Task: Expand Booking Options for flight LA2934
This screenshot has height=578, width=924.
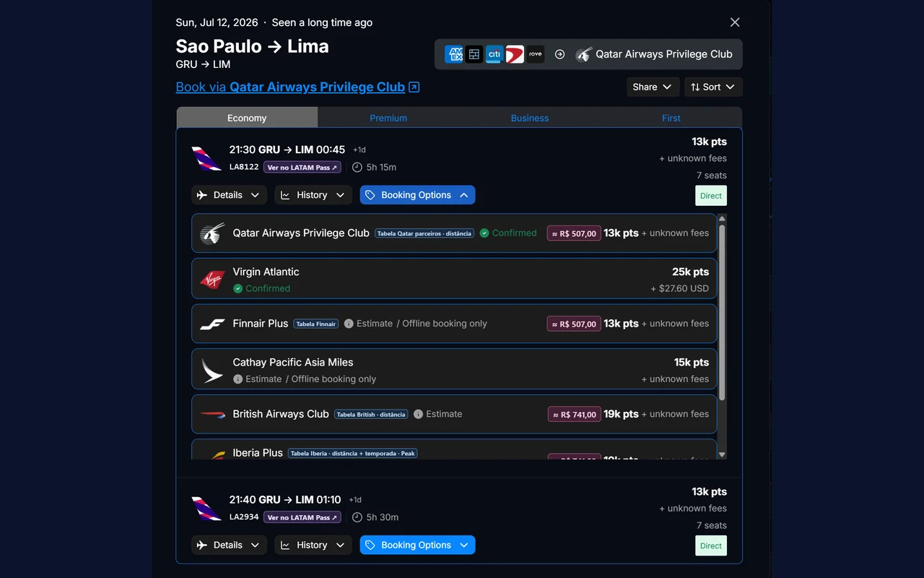Action: tap(417, 545)
